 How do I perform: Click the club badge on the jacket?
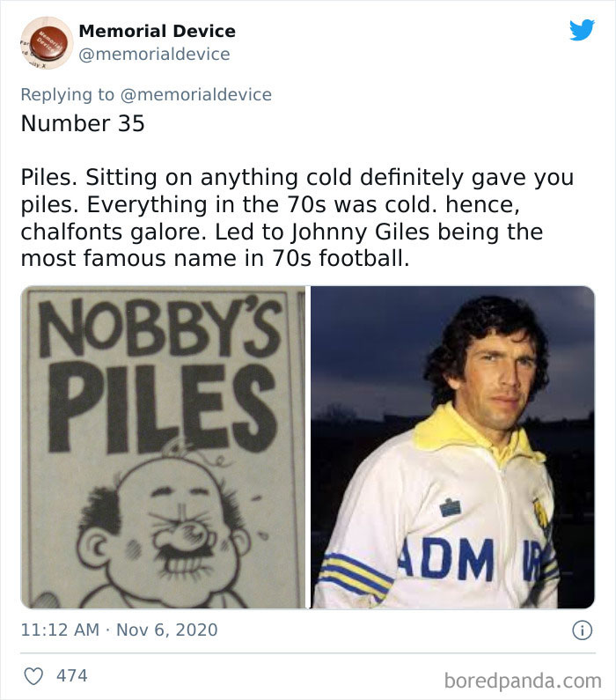pyautogui.click(x=539, y=512)
